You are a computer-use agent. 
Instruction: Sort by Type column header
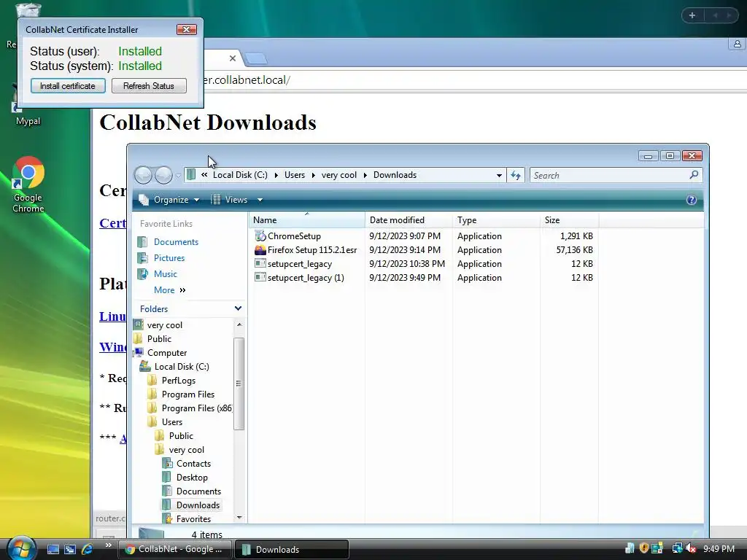click(496, 220)
